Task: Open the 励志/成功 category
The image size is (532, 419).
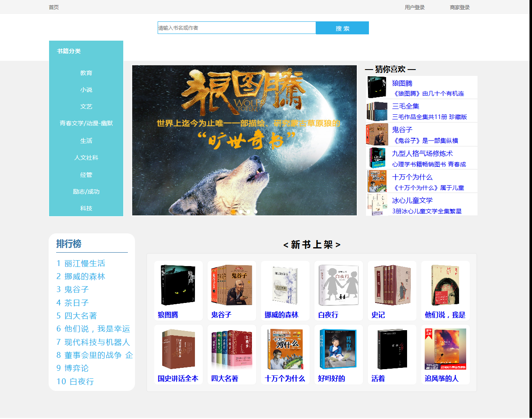Action: 86,191
